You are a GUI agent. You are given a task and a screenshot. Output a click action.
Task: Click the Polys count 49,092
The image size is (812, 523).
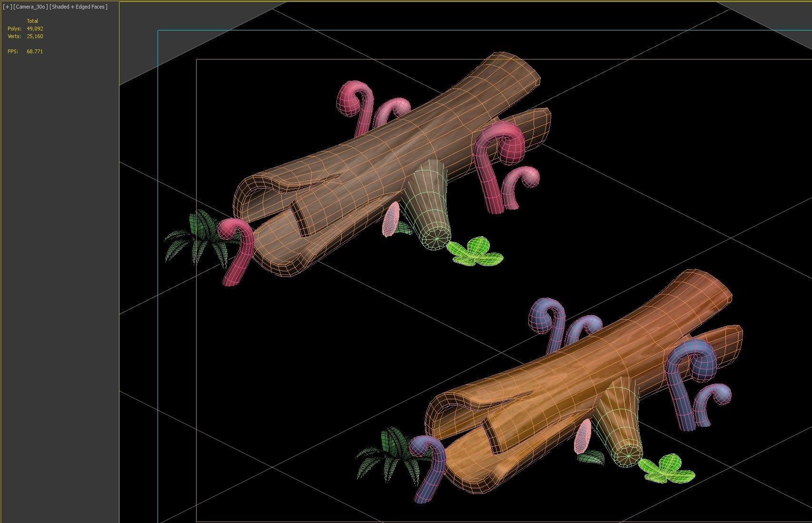[x=35, y=29]
